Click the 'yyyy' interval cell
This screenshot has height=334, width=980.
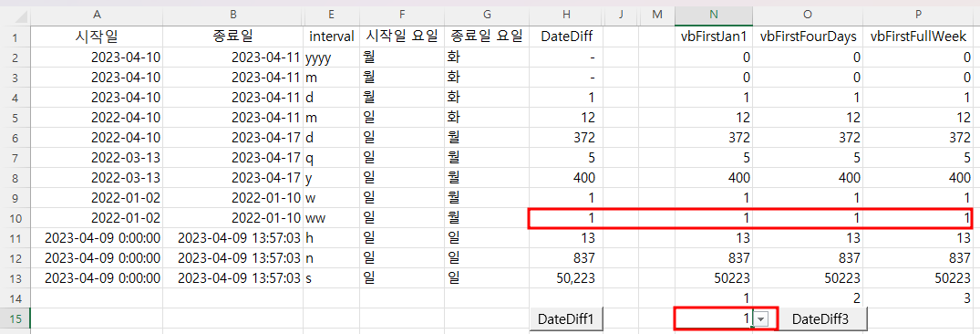click(x=331, y=58)
